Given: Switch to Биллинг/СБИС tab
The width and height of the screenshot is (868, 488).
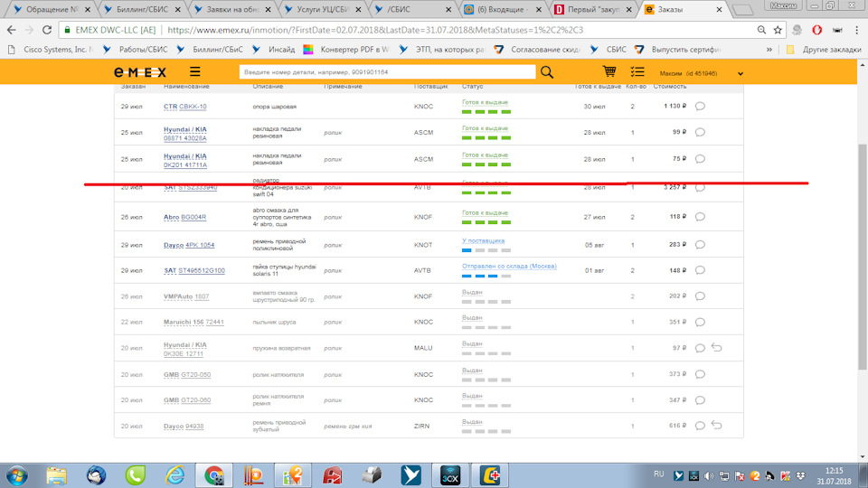Looking at the screenshot, I should 143,9.
